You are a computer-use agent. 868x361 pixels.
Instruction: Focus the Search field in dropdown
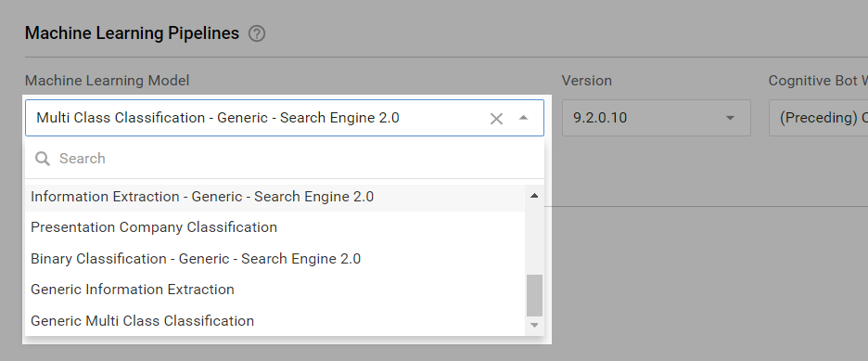285,159
